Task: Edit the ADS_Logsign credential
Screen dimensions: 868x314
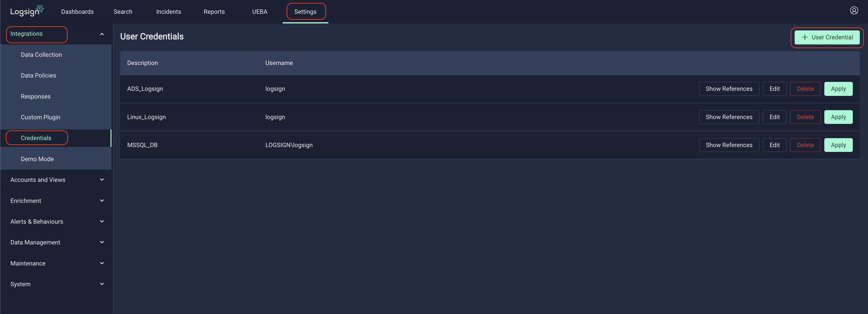Action: 774,89
